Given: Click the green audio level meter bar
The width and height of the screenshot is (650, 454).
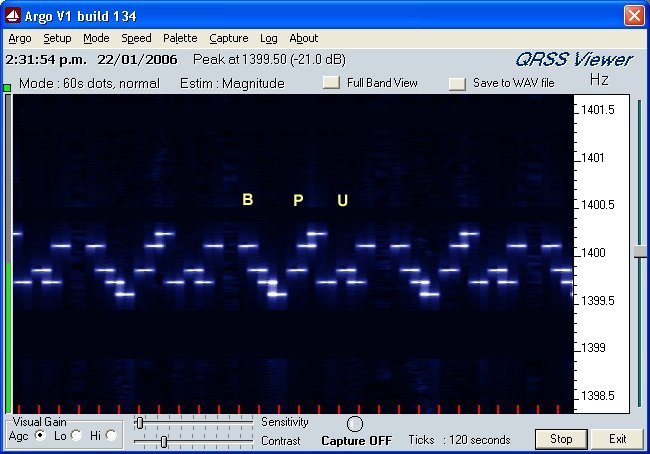Looking at the screenshot, I should coord(8,337).
